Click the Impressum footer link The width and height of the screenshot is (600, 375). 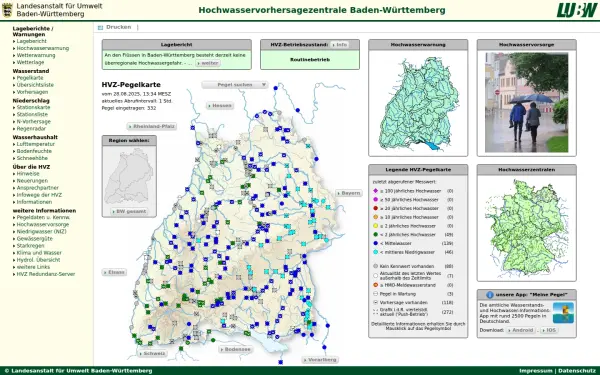click(x=536, y=371)
